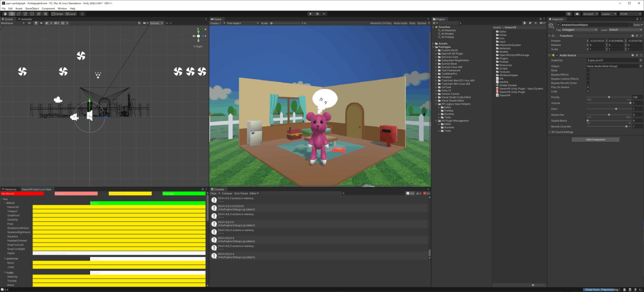Open the Tag Untagged dropdown
This screenshot has height=292, width=644.
(x=580, y=30)
